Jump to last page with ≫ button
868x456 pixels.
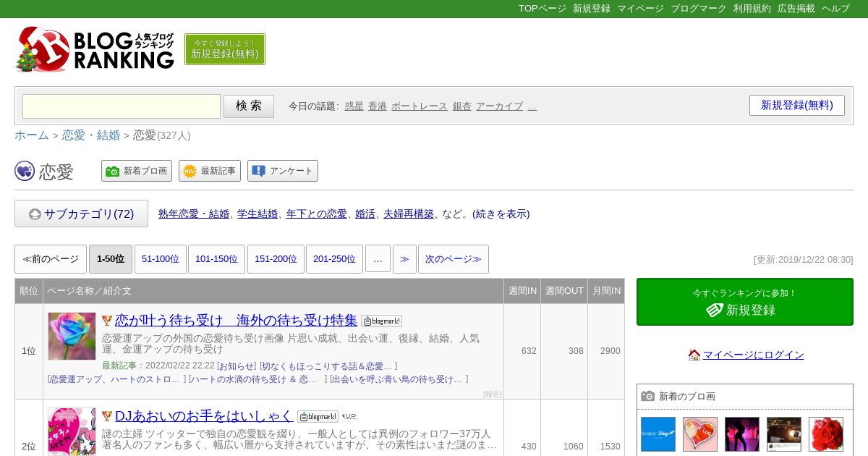coord(404,259)
